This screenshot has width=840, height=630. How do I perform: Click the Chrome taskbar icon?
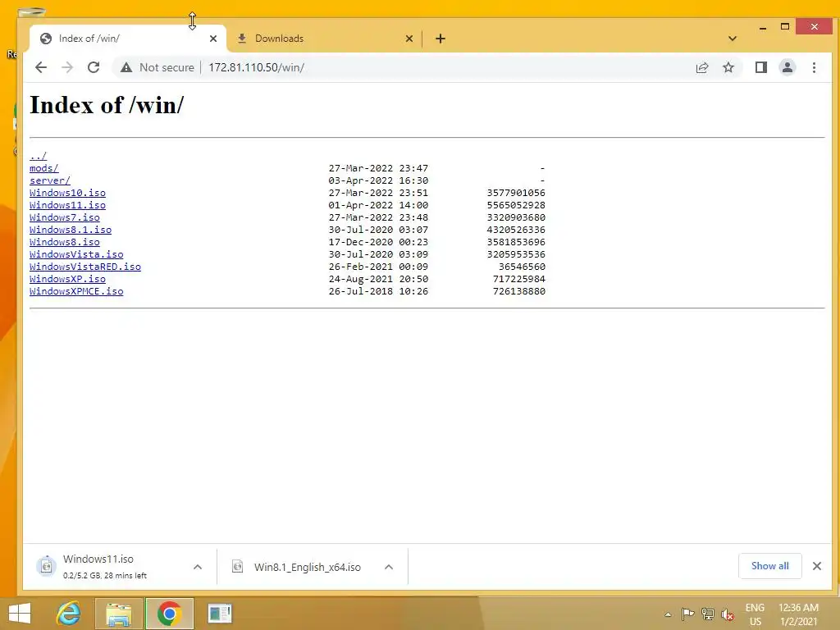click(169, 614)
